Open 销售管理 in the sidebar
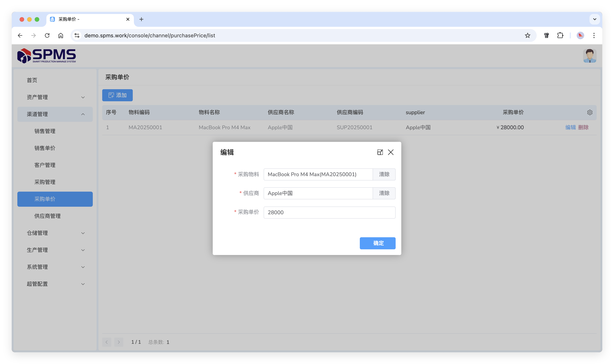The height and width of the screenshot is (364, 614). click(55, 131)
